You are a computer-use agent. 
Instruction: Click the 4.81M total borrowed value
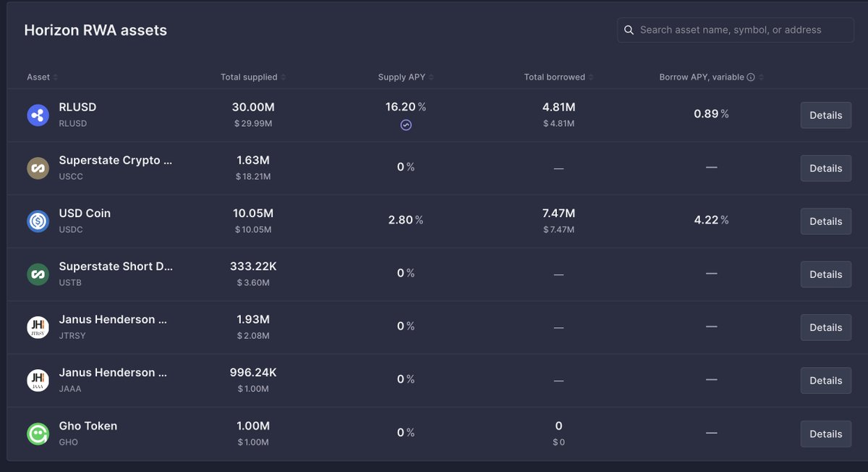(x=559, y=107)
